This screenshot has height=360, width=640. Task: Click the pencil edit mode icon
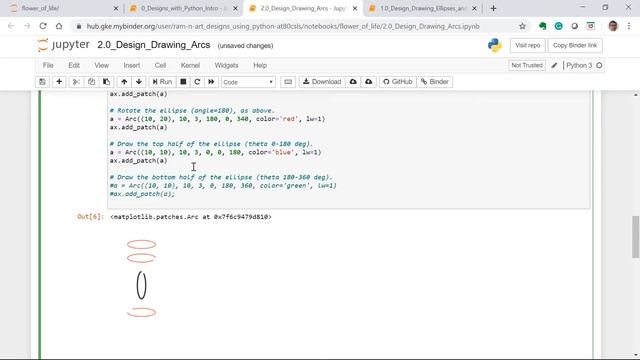554,65
